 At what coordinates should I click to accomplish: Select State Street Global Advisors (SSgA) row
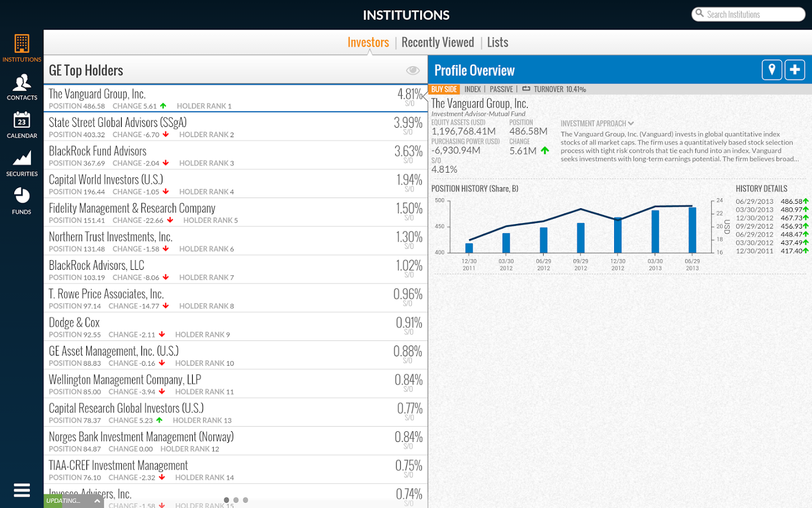[x=235, y=127]
